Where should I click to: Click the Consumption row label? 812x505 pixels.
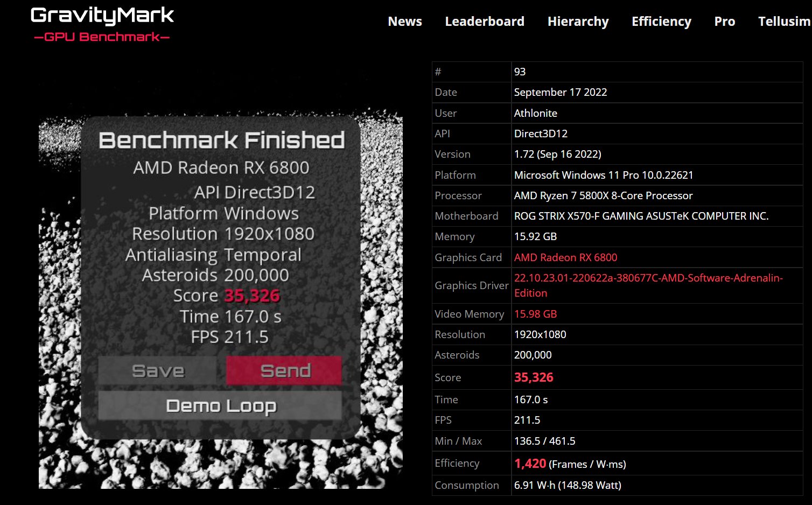[x=466, y=485]
